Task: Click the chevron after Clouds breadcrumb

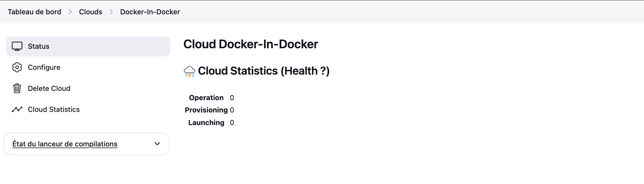Action: tap(111, 12)
